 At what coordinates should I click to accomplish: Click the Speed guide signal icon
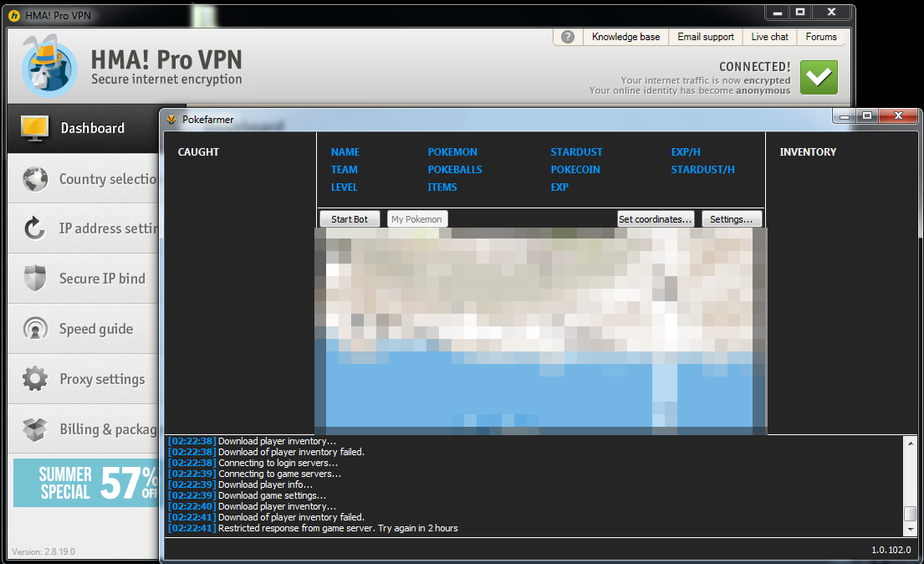35,329
